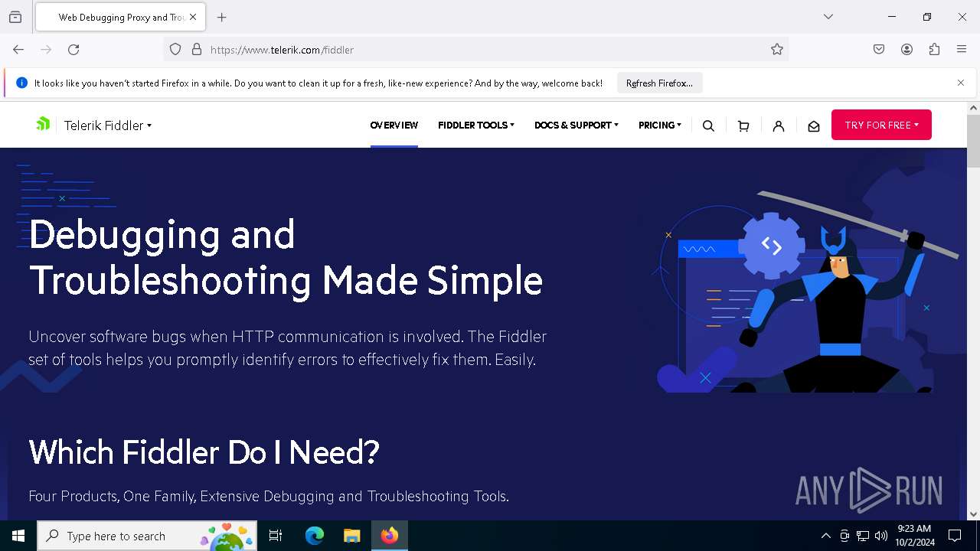This screenshot has width=980, height=551.
Task: Open the shopping cart icon
Action: tap(743, 126)
